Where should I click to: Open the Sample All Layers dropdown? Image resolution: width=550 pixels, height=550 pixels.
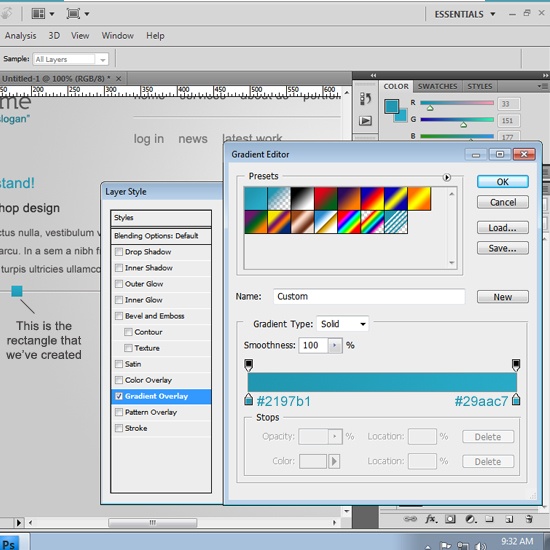(x=71, y=59)
